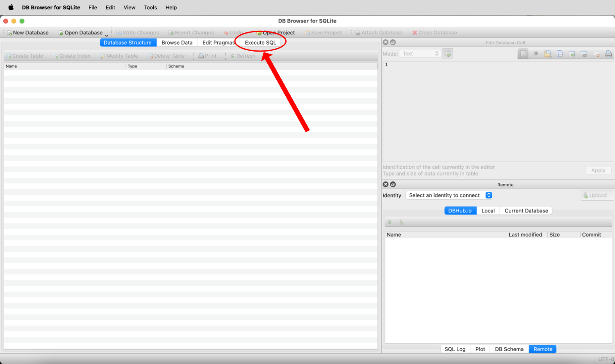Open the Open Database dropdown arrow

click(107, 35)
